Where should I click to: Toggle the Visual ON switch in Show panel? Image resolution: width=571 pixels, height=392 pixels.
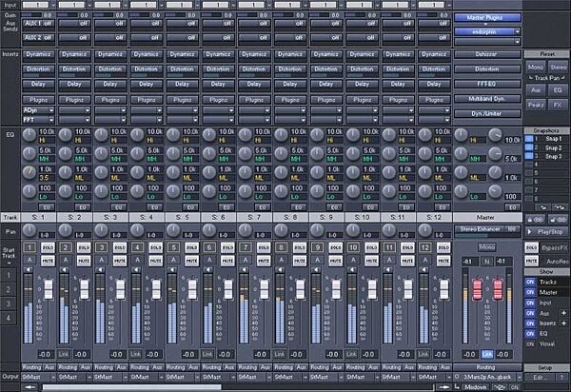tap(530, 344)
